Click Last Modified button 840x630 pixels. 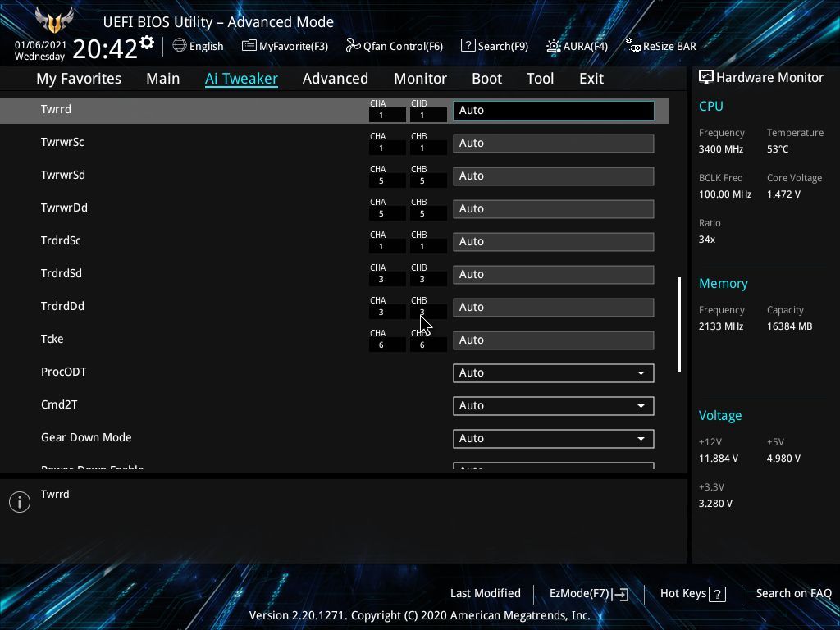point(486,593)
